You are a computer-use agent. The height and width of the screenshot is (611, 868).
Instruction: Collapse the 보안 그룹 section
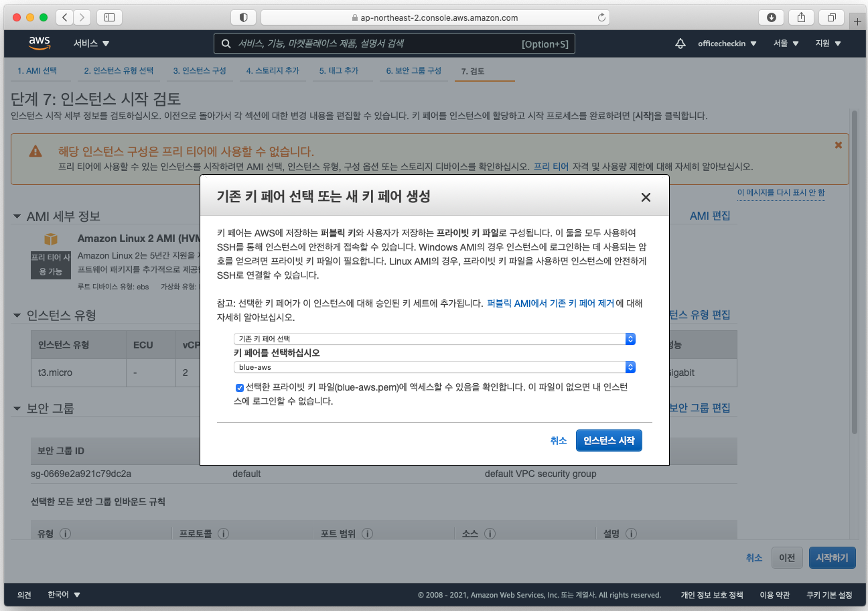coord(17,408)
